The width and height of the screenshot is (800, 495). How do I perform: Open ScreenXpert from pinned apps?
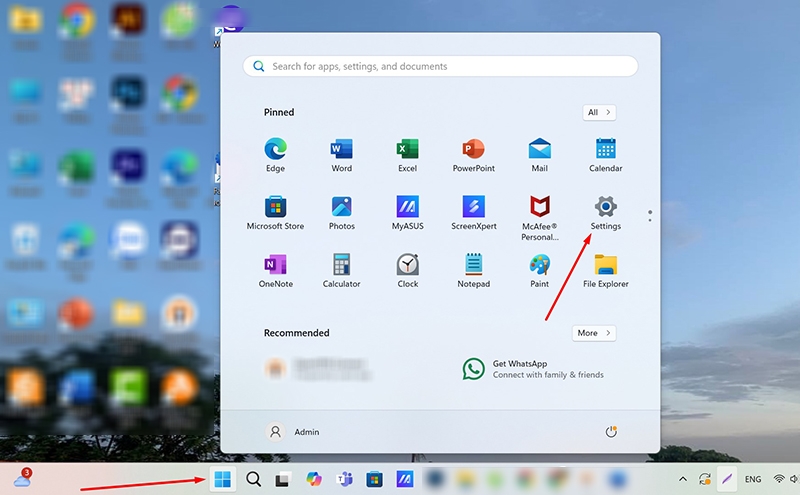click(x=473, y=213)
